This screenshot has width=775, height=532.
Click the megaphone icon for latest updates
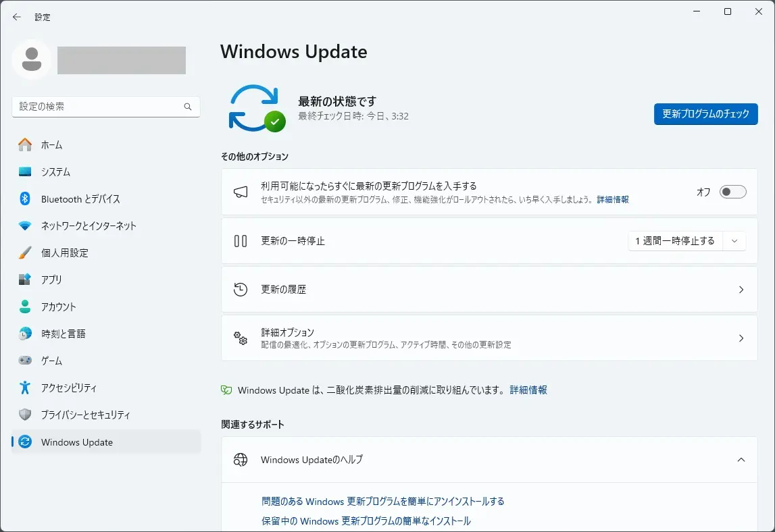[x=241, y=192]
